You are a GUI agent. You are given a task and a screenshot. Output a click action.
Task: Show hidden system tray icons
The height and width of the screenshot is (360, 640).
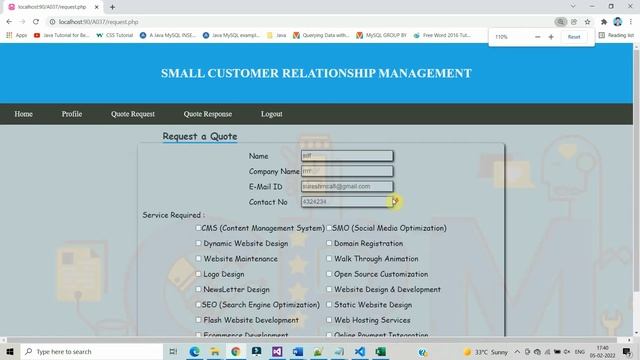click(517, 351)
